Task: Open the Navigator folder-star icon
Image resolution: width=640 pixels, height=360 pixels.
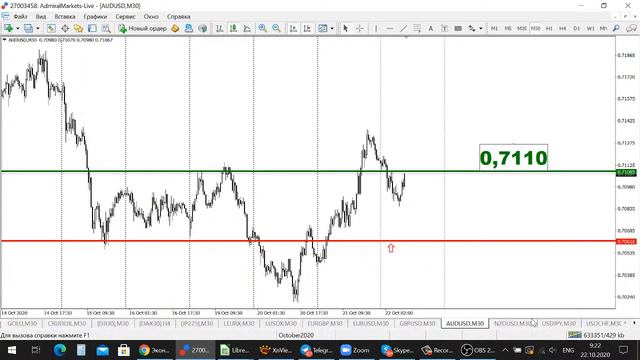Action: [x=78, y=28]
